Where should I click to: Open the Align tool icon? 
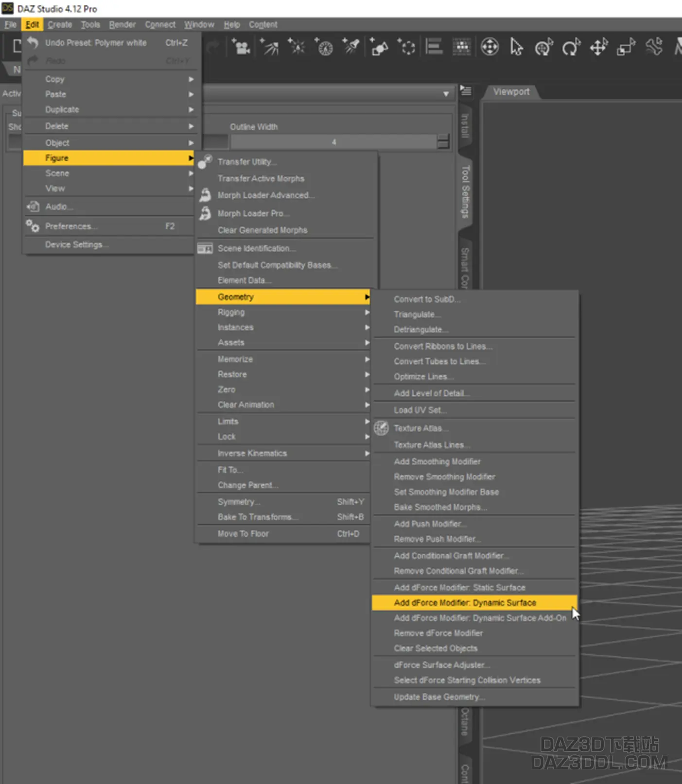click(x=434, y=47)
